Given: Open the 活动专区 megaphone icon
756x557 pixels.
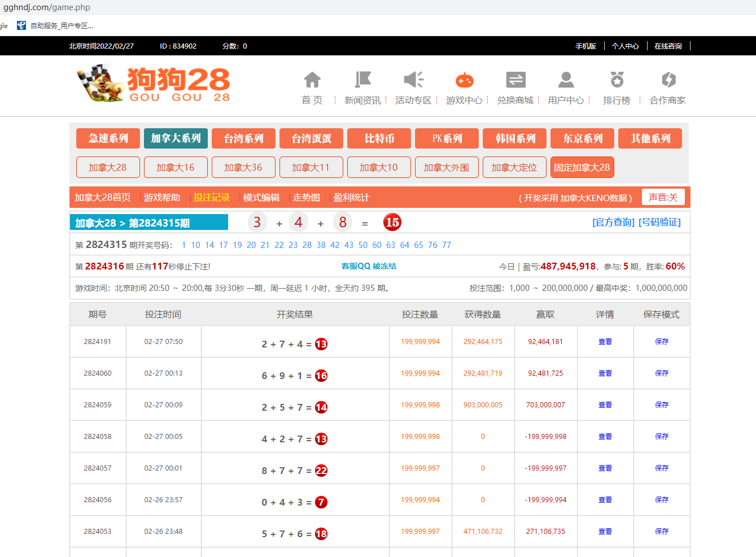Looking at the screenshot, I should (x=413, y=80).
